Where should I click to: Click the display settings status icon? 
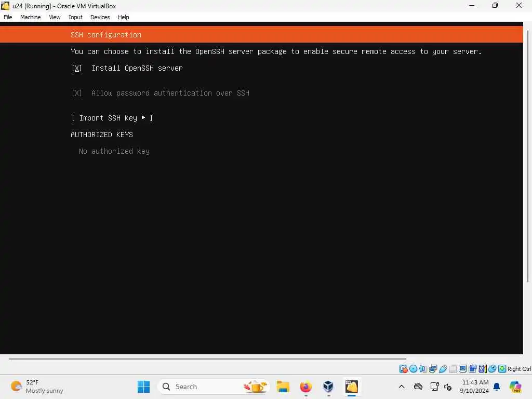coord(462,369)
